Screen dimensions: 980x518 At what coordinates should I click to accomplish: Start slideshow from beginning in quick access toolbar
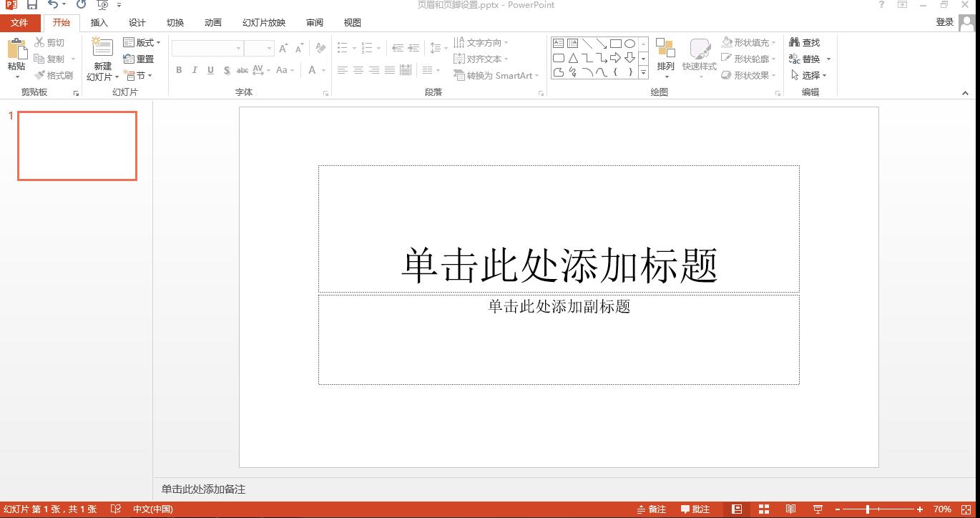[x=102, y=4]
